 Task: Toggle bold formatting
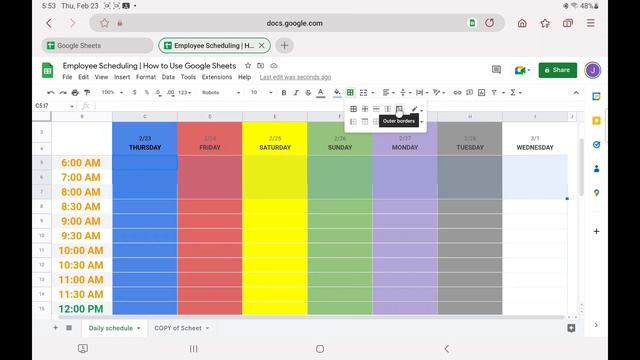[x=284, y=93]
